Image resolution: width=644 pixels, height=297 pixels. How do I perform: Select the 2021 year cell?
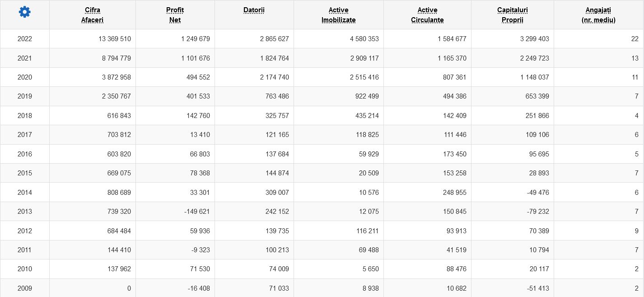tap(25, 58)
